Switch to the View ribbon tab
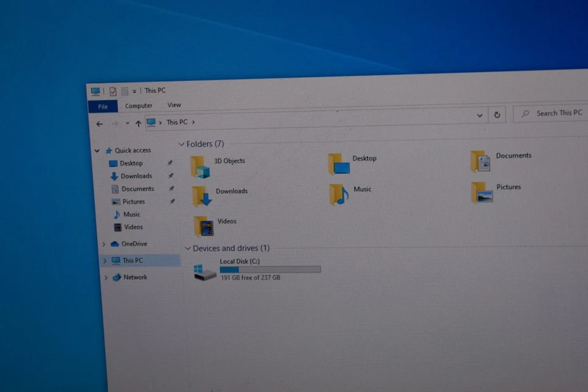588x392 pixels. point(174,105)
